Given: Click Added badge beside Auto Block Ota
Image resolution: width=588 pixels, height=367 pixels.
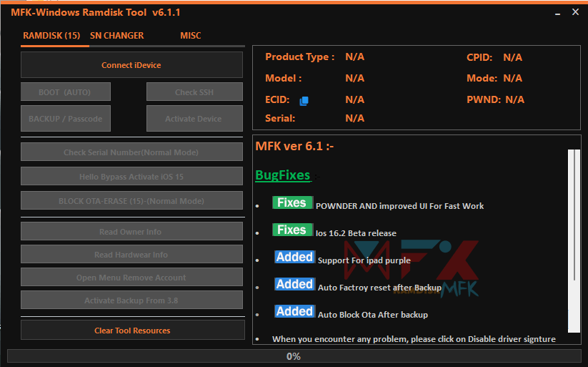Looking at the screenshot, I should tap(295, 311).
